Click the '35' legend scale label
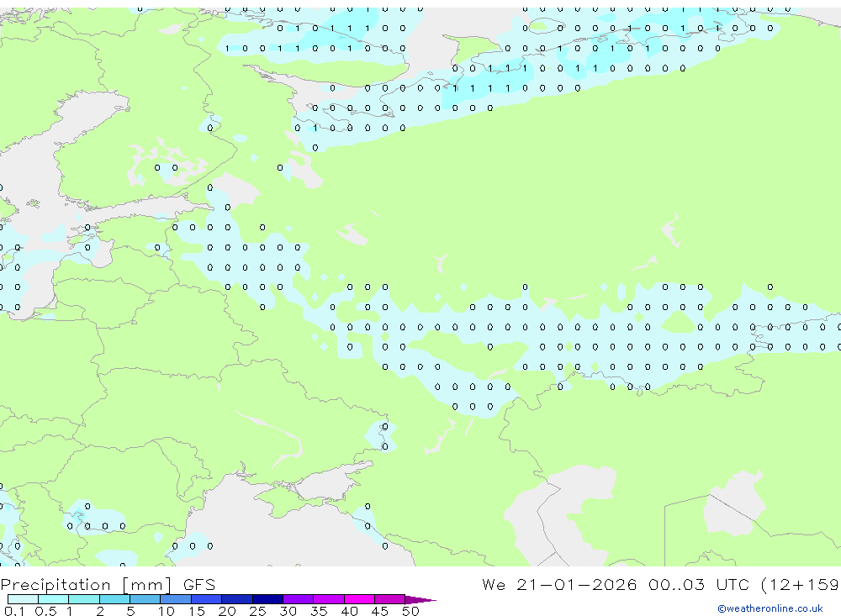This screenshot has height=616, width=841. click(319, 611)
